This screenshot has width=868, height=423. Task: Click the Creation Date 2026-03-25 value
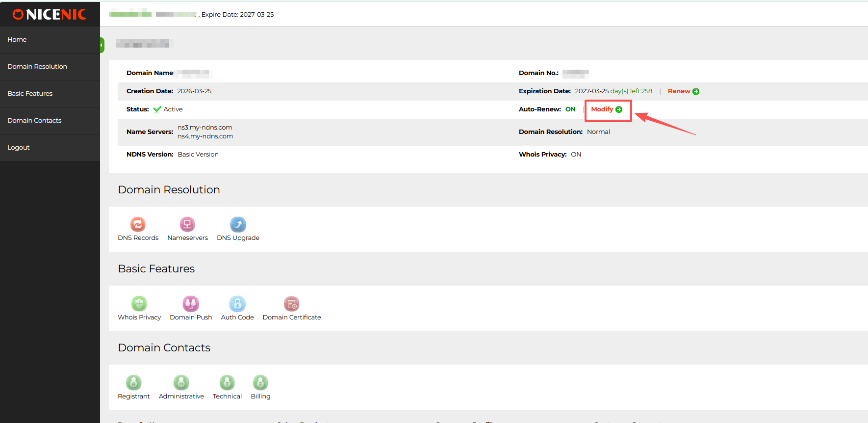[194, 91]
